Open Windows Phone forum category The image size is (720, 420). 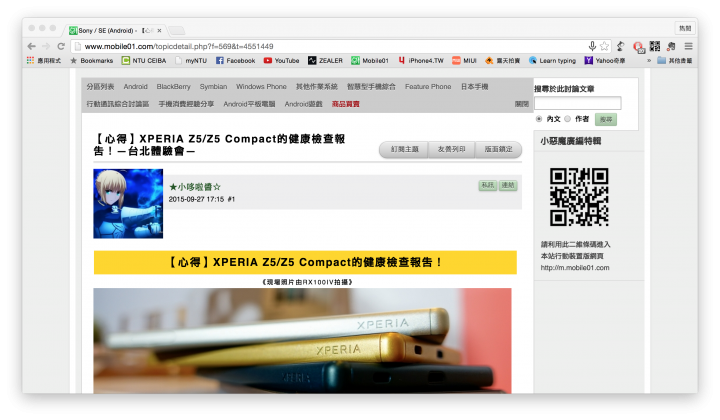coord(261,86)
